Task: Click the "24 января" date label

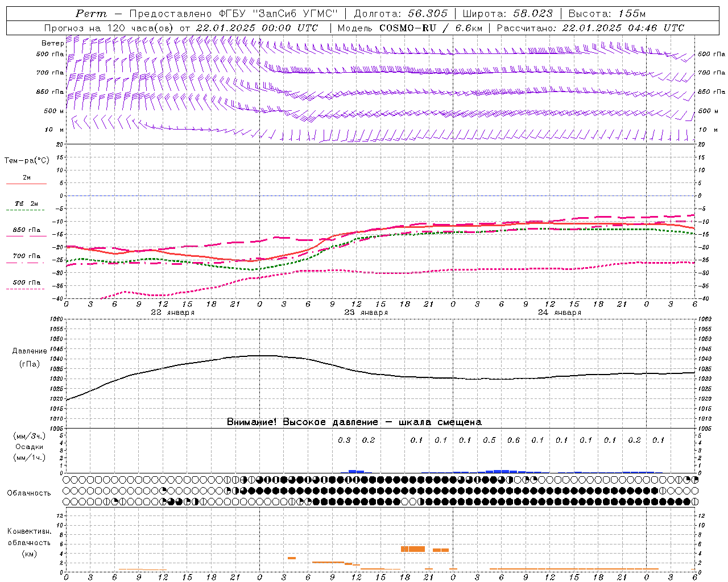Action: point(560,313)
